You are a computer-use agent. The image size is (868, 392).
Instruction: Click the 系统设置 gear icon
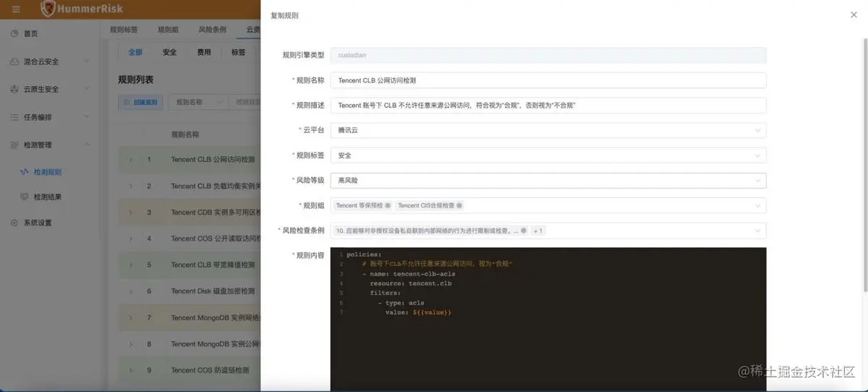14,223
